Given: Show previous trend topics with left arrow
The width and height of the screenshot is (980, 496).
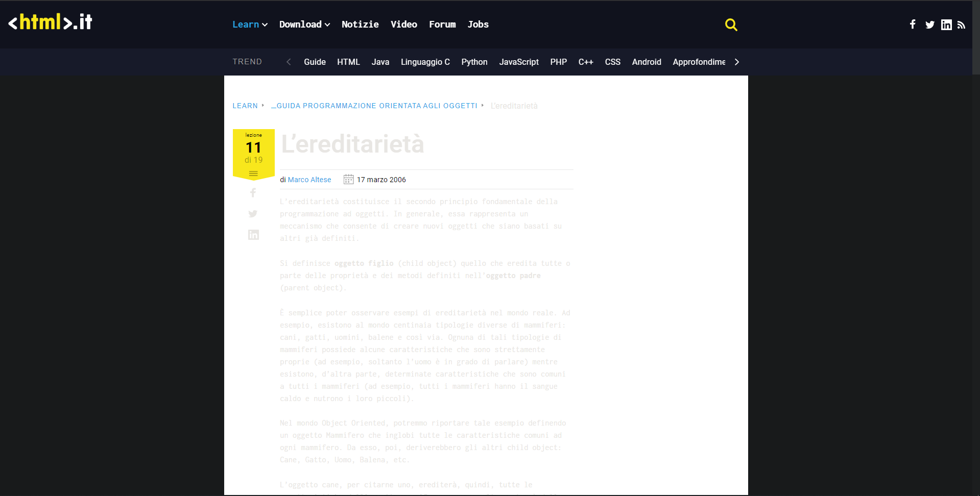Looking at the screenshot, I should click(x=289, y=62).
